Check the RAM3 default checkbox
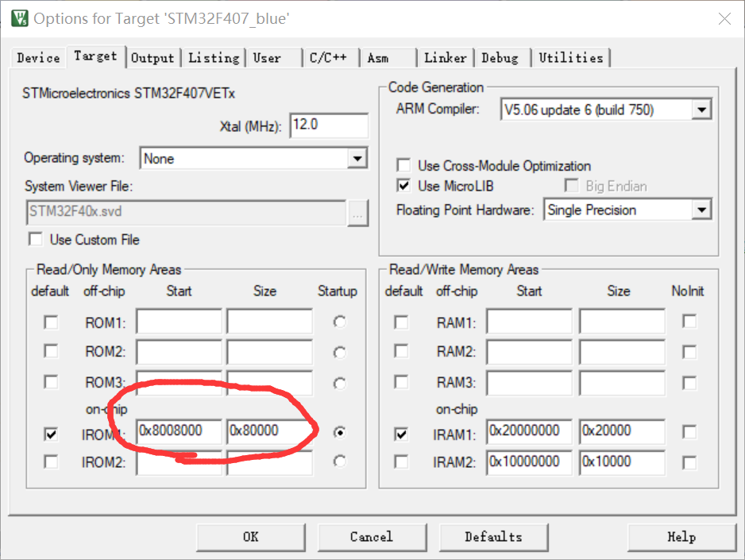 (x=401, y=382)
